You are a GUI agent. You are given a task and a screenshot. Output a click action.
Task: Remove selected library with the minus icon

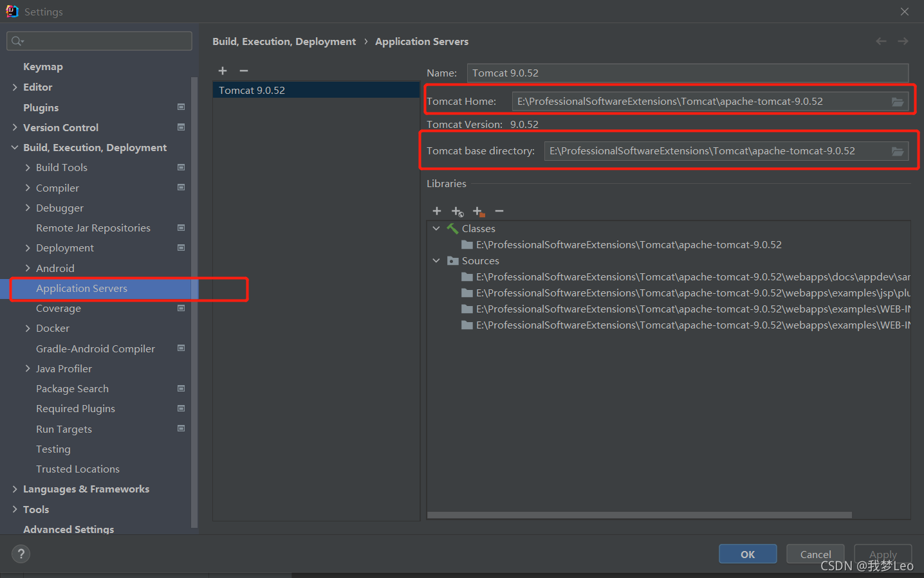(x=499, y=211)
